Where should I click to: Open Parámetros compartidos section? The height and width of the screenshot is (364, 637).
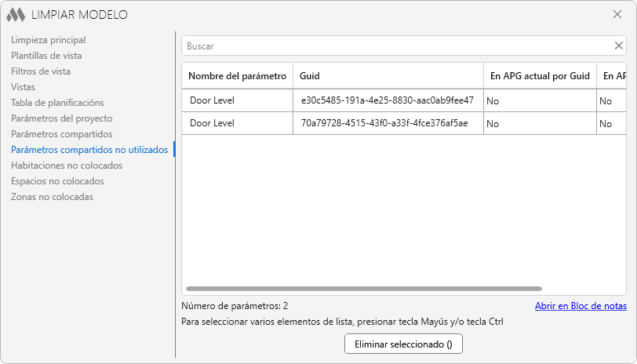pyautogui.click(x=61, y=134)
